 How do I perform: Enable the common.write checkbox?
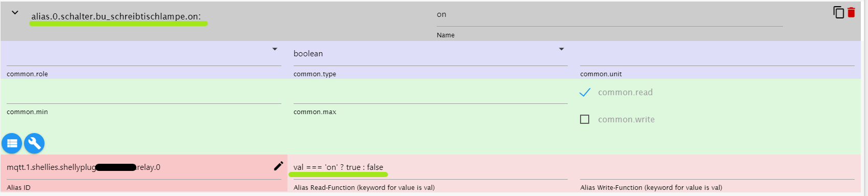pyautogui.click(x=585, y=119)
